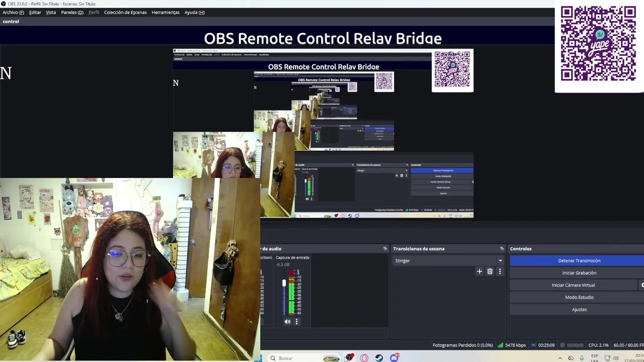The image size is (644, 362).
Task: Pop out the audio mixer dock
Action: pyautogui.click(x=385, y=249)
